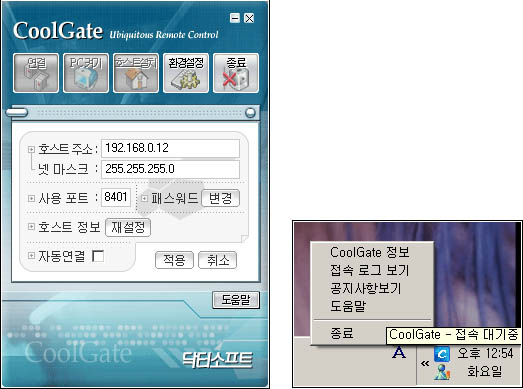Image resolution: width=523 pixels, height=389 pixels.
Task: Click the messenger tray icon near 화요일
Action: pos(442,372)
